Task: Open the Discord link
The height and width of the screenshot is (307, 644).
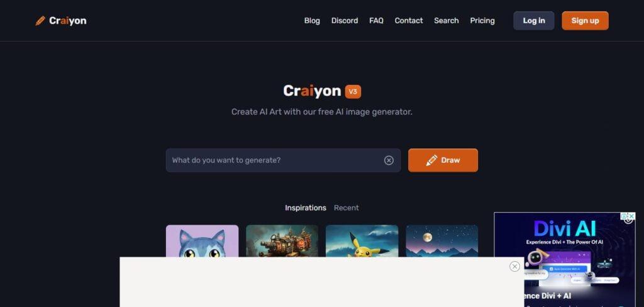Action: [x=345, y=21]
